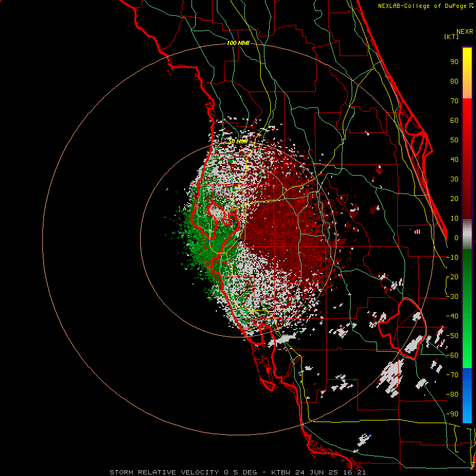
Task: Pick the -50 value on the color scale
Action: coord(452,336)
